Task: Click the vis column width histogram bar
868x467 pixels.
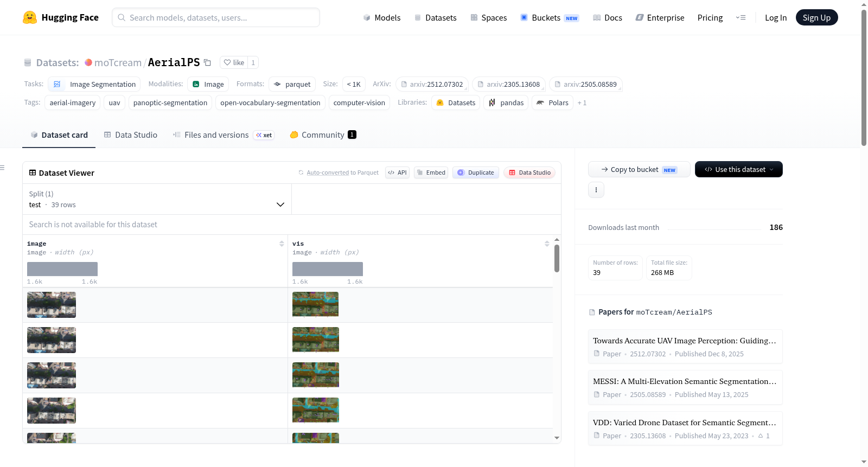Action: [x=328, y=268]
